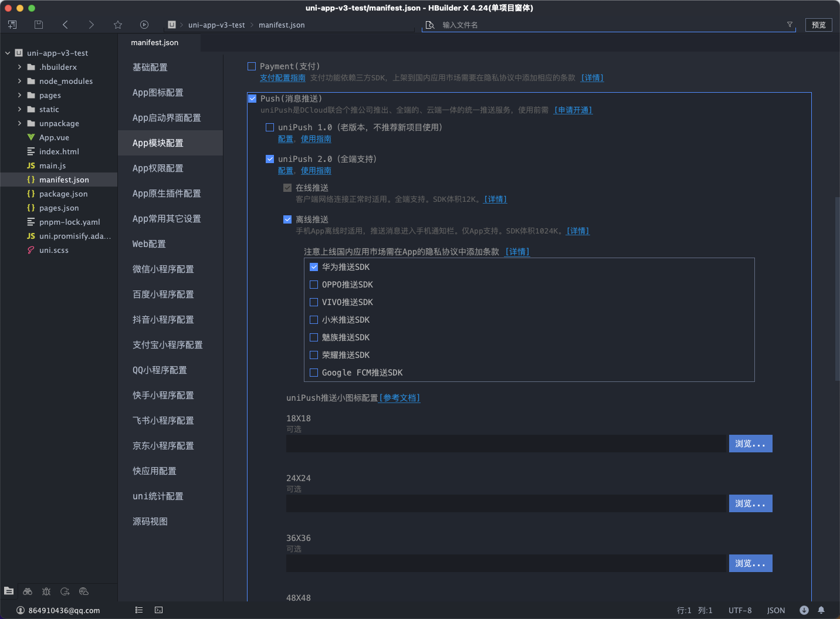Click the vertical scrollbar of the config panel

837,289
